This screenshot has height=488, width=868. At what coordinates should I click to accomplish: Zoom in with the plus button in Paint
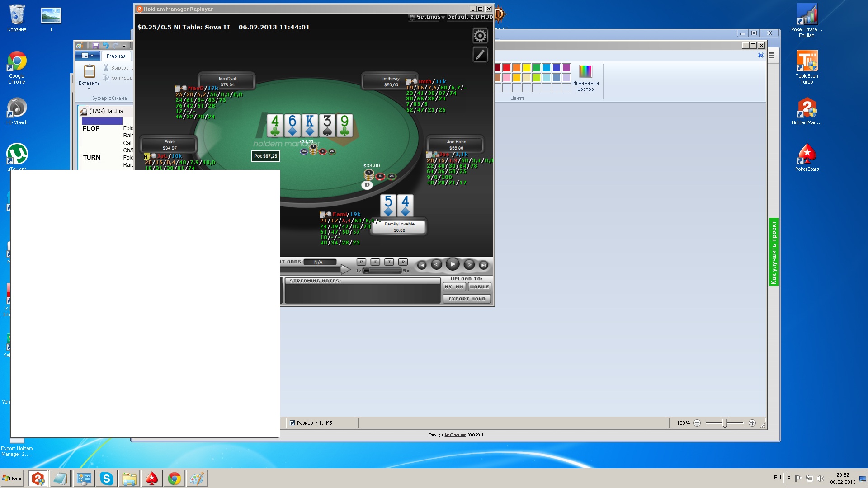[752, 423]
